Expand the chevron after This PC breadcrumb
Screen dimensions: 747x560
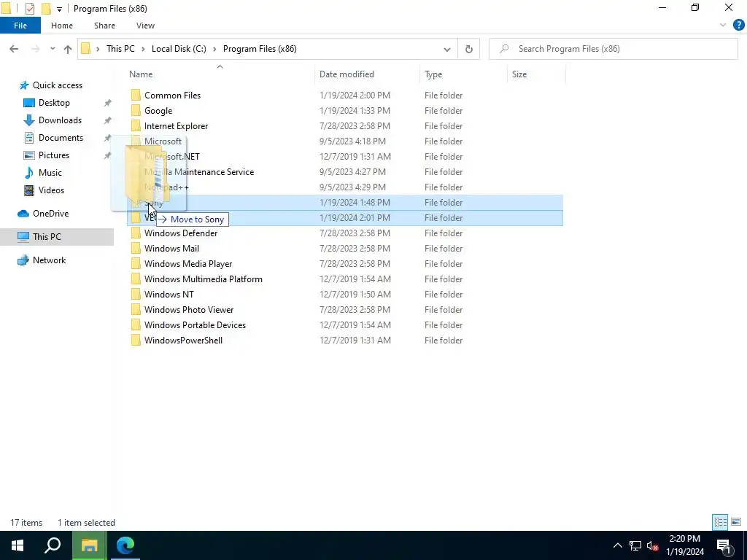coord(144,49)
